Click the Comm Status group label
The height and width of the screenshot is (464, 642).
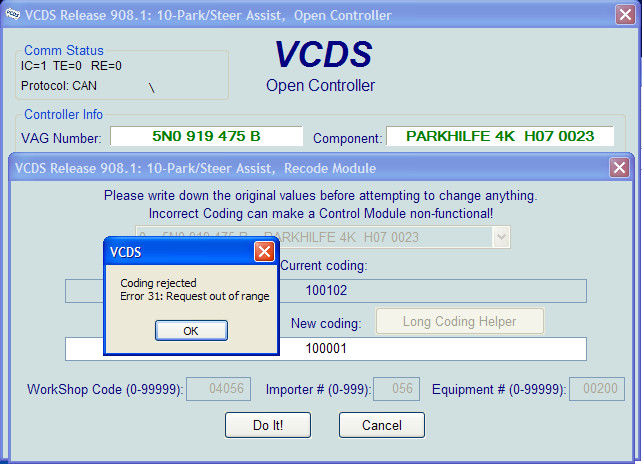[64, 50]
